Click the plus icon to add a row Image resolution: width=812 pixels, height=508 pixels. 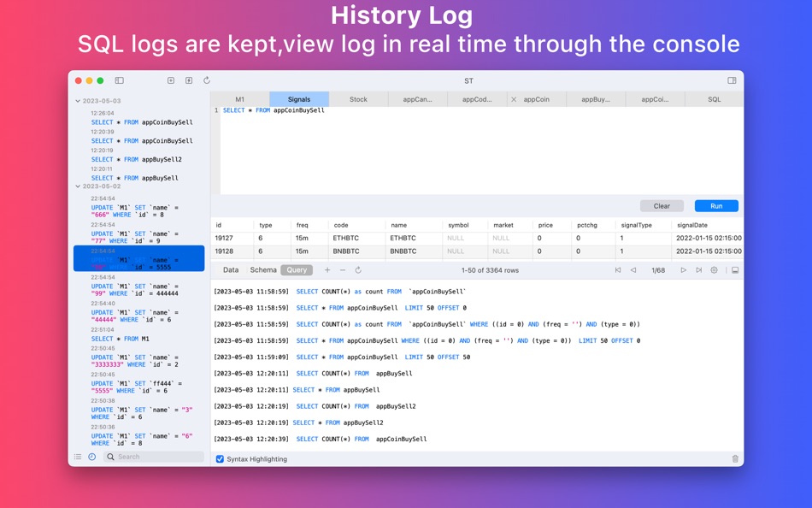327,270
